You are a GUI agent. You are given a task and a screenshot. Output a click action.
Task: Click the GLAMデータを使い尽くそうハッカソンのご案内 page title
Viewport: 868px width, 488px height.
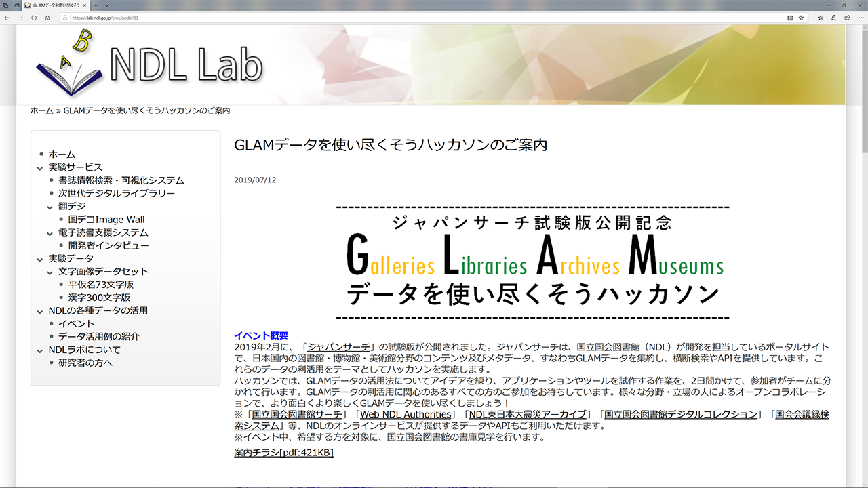pyautogui.click(x=391, y=145)
